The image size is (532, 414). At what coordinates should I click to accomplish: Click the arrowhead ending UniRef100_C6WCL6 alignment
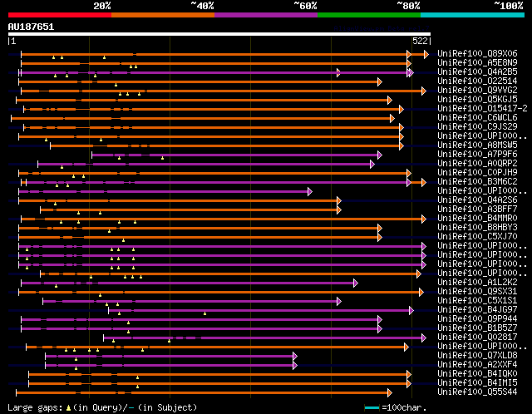392,118
